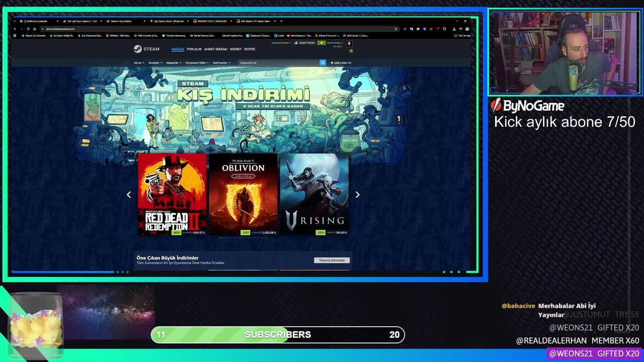Expand the Özel Kısımlar dropdown
The height and width of the screenshot is (362, 644).
tap(221, 63)
